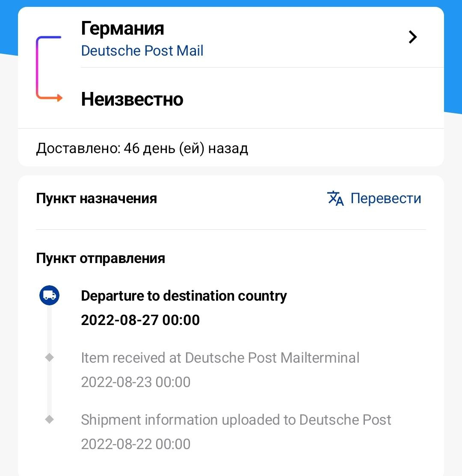Tap the diamond marker beside Shipment information
This screenshot has width=462, height=476.
(x=49, y=420)
